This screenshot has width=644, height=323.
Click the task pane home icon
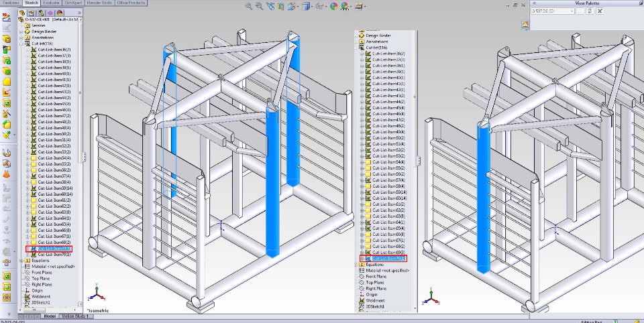point(525,24)
